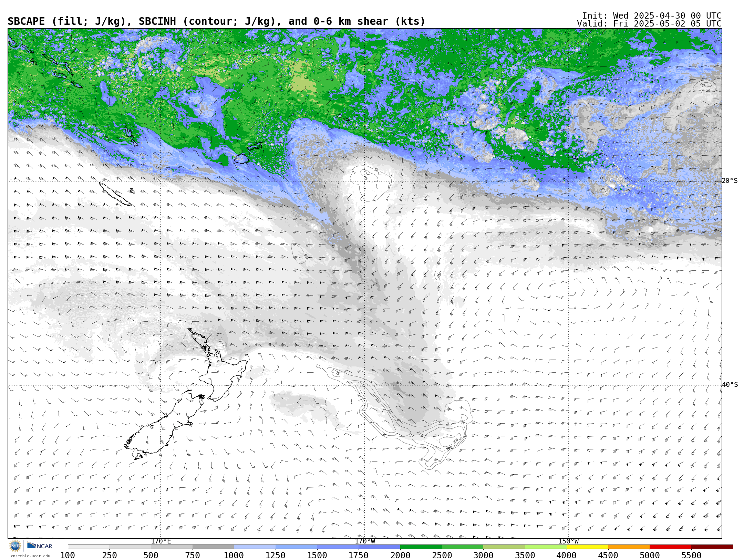The image size is (744, 560).
Task: Select the 2500–3000 medium green colorbar swatch
Action: coord(463,547)
